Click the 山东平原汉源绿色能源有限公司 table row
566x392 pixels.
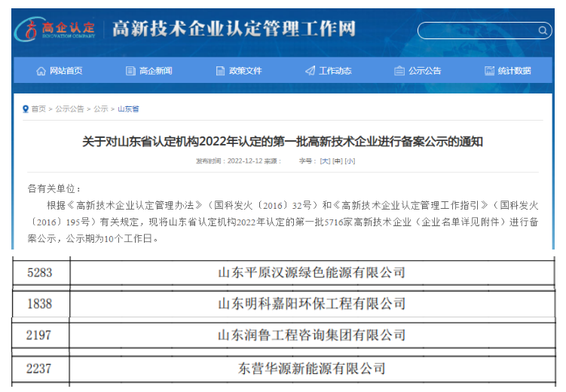click(311, 272)
